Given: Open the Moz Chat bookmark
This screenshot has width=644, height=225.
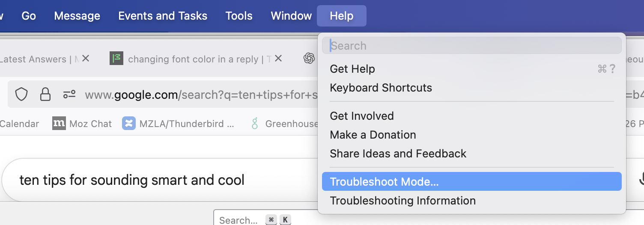Looking at the screenshot, I should click(x=82, y=124).
